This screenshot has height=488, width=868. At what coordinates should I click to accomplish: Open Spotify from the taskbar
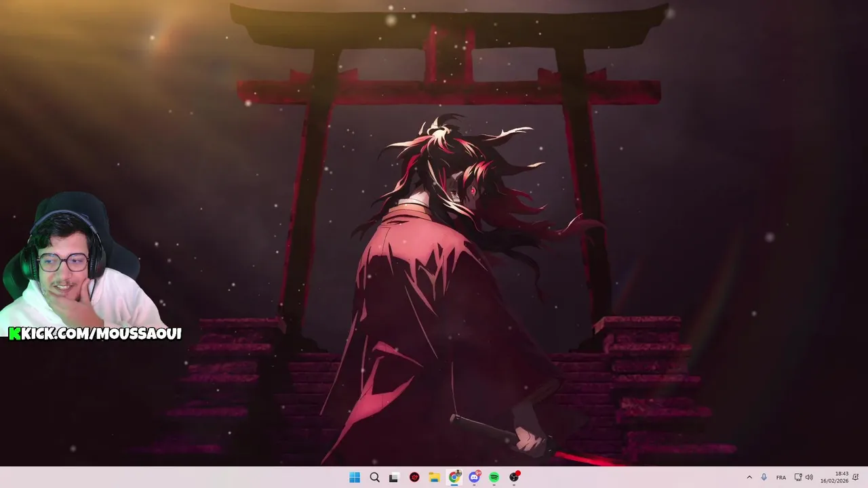point(494,477)
